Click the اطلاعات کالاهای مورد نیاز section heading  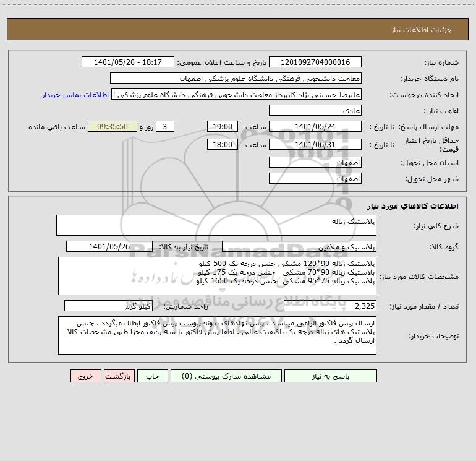[413, 206]
